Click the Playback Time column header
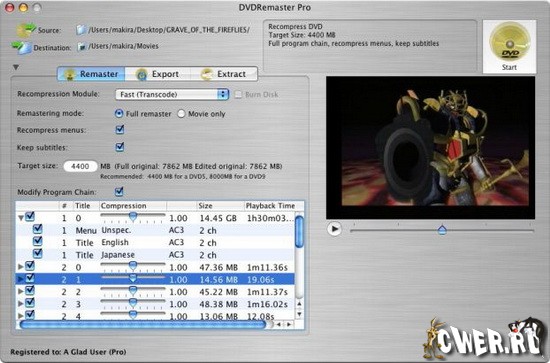The width and height of the screenshot is (550, 363). coord(270,206)
